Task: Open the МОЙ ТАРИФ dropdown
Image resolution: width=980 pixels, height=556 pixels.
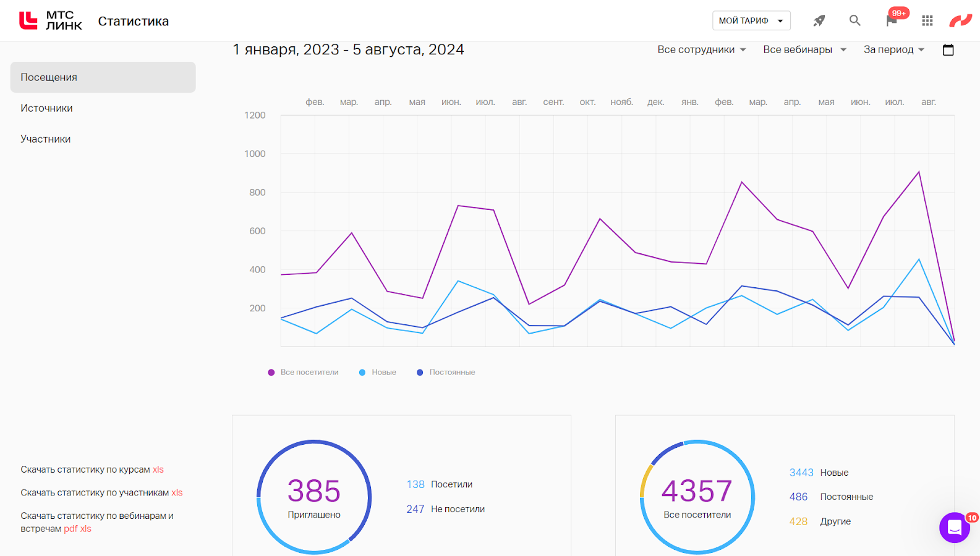Action: click(751, 20)
